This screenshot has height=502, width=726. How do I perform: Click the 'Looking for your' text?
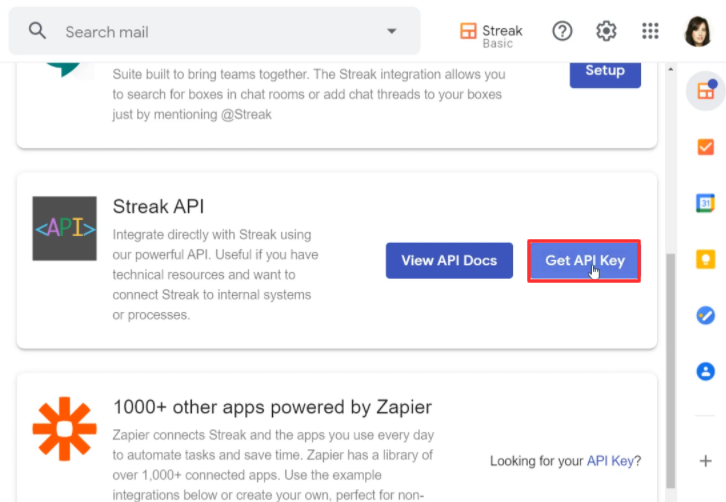537,461
